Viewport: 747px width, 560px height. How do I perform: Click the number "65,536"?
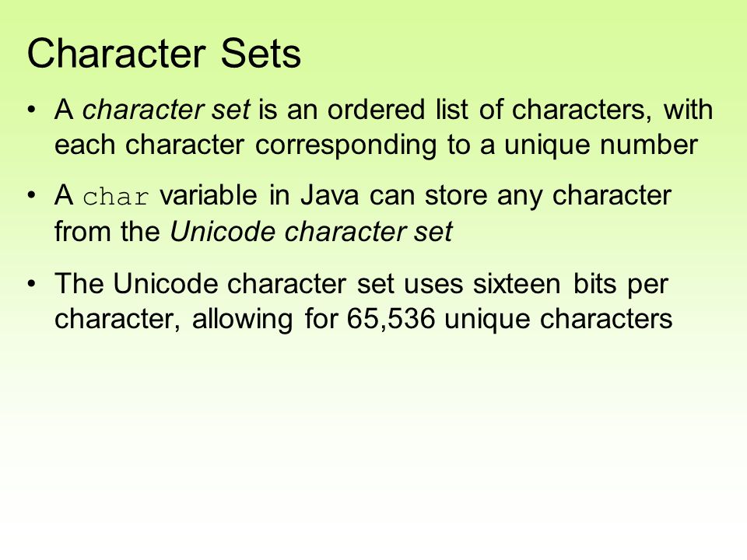click(x=391, y=319)
